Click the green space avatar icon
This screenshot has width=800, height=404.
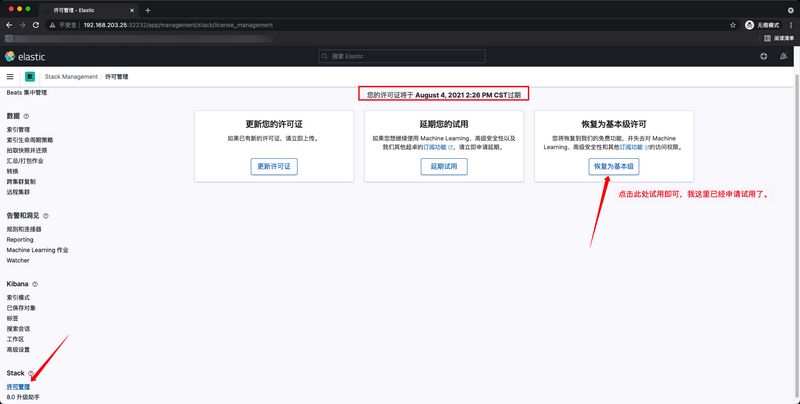point(30,77)
